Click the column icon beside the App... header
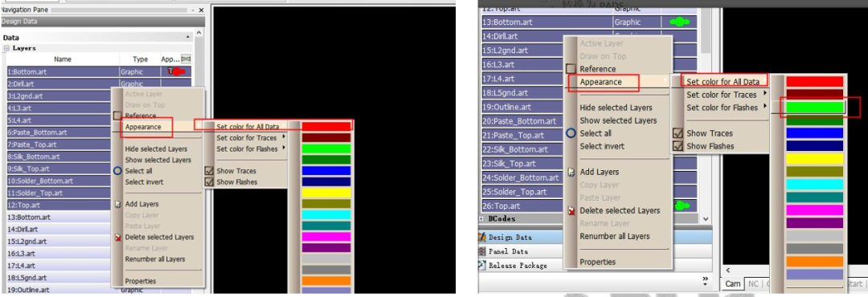The height and width of the screenshot is (297, 868). 186,59
